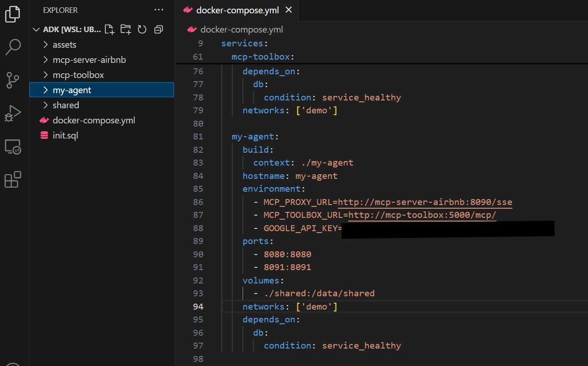The width and height of the screenshot is (588, 366).
Task: Open the Explorer view in activity bar
Action: coord(12,13)
